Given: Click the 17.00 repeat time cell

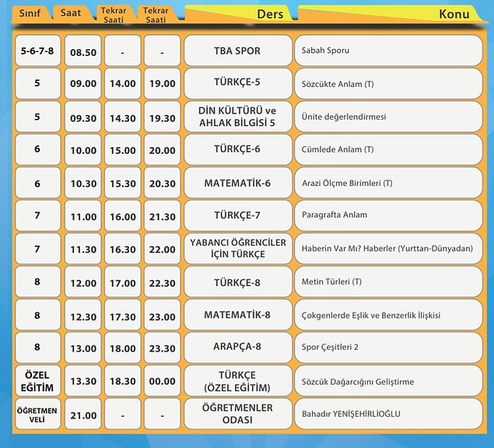Looking at the screenshot, I should [x=123, y=282].
